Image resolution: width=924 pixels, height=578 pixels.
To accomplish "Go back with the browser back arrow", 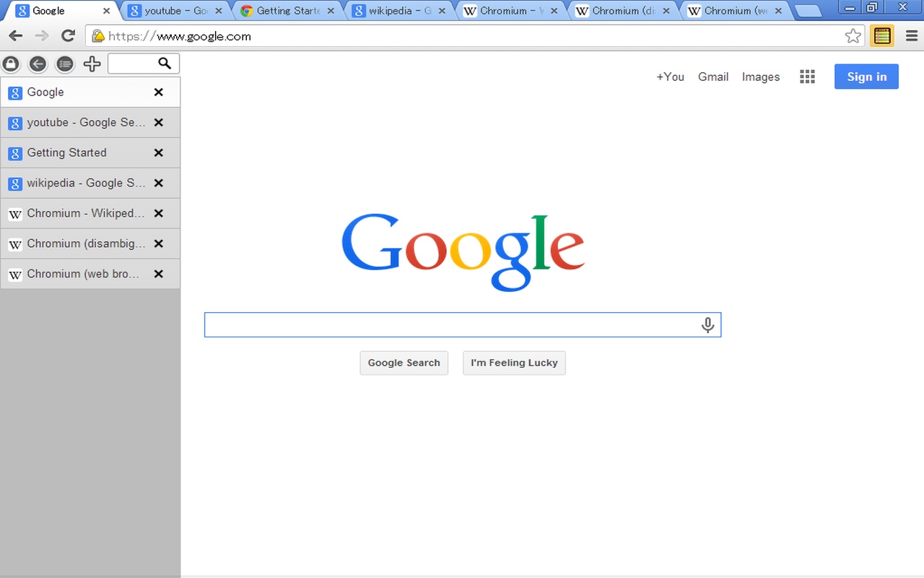I will coord(16,36).
